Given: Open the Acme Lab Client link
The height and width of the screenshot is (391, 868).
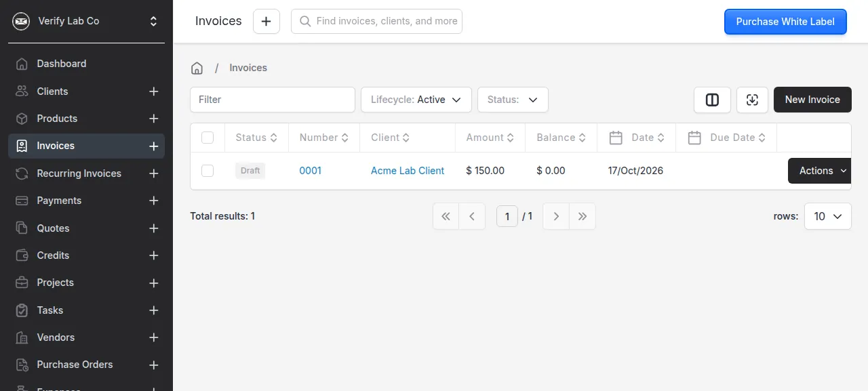Looking at the screenshot, I should coord(408,171).
